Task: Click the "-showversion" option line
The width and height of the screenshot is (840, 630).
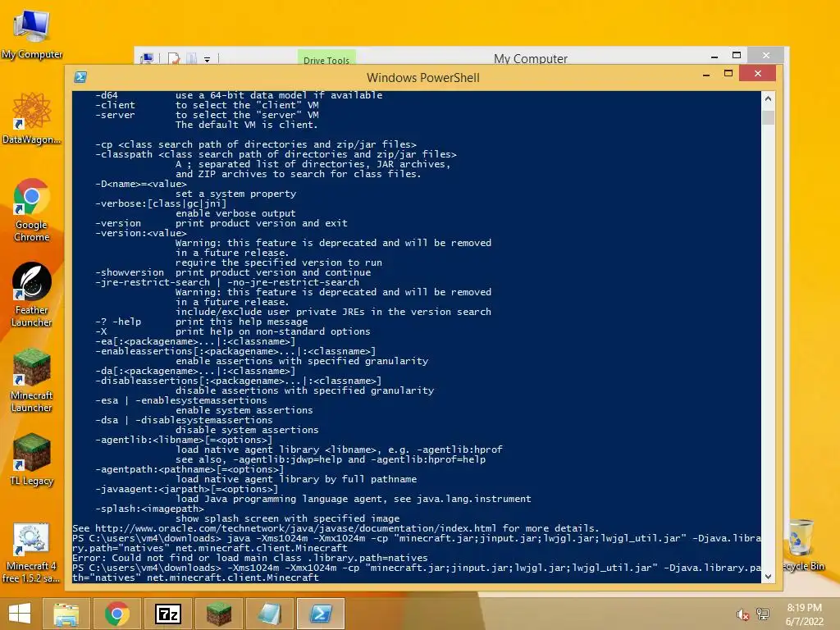Action: tap(233, 272)
